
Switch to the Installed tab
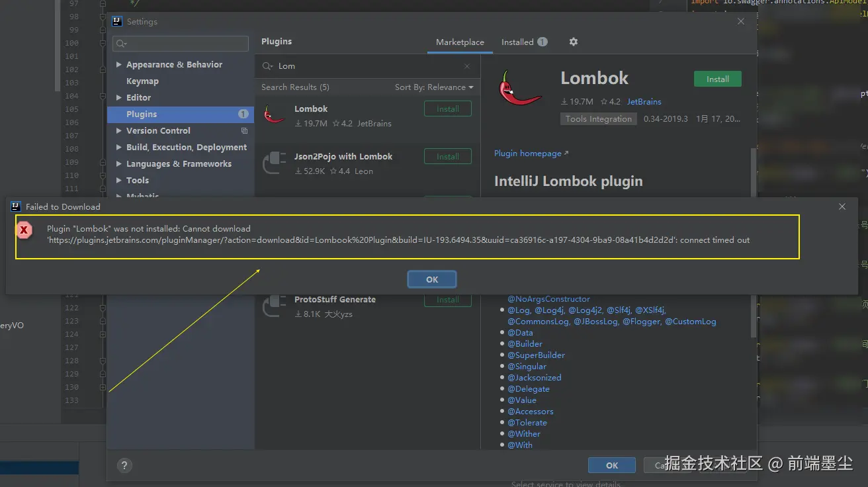tap(524, 42)
